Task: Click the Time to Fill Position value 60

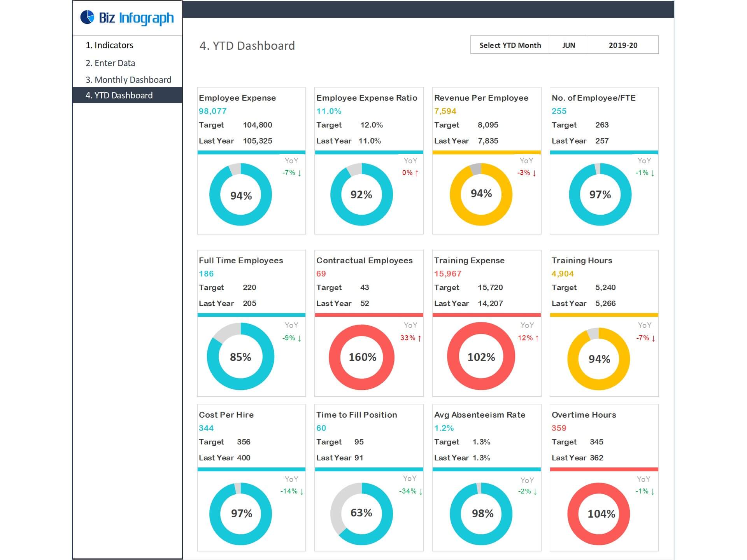Action: [x=321, y=428]
